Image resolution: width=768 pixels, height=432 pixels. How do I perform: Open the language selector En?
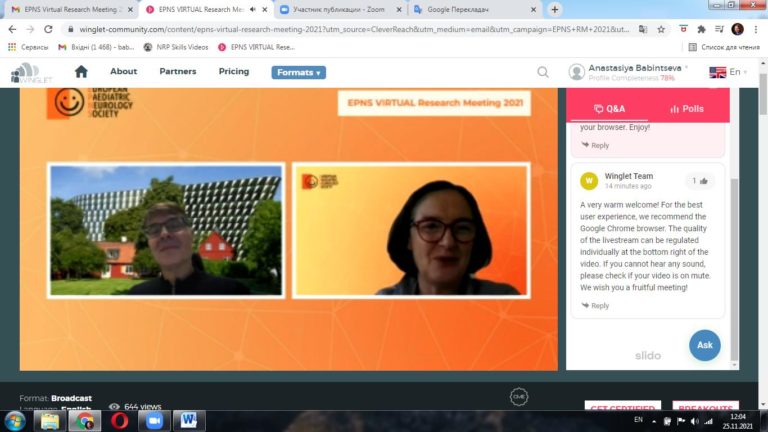point(725,72)
